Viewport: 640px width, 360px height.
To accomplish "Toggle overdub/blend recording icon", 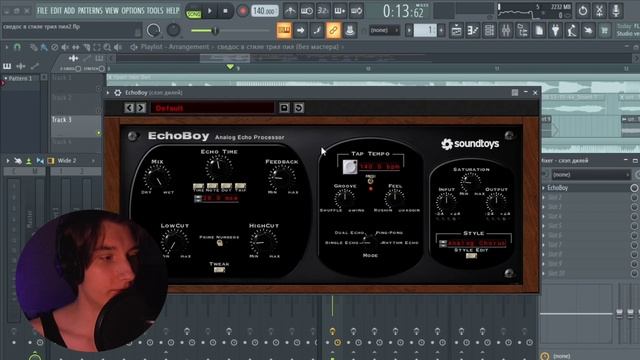I will [340, 11].
